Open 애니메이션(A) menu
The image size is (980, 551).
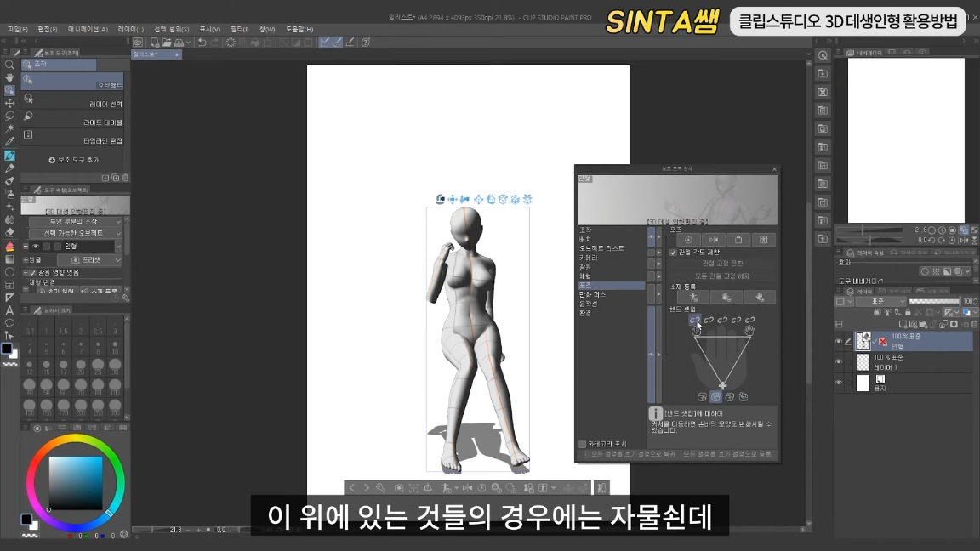[88, 30]
